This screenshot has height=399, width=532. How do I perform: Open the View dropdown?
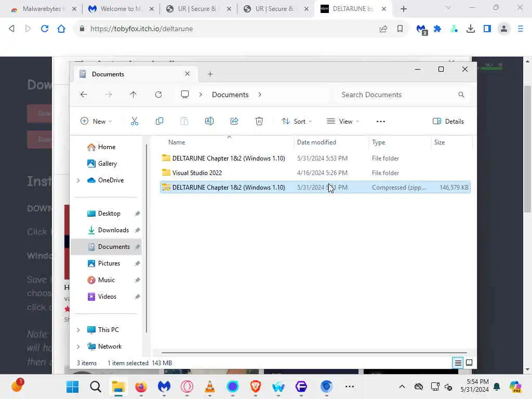(x=343, y=121)
